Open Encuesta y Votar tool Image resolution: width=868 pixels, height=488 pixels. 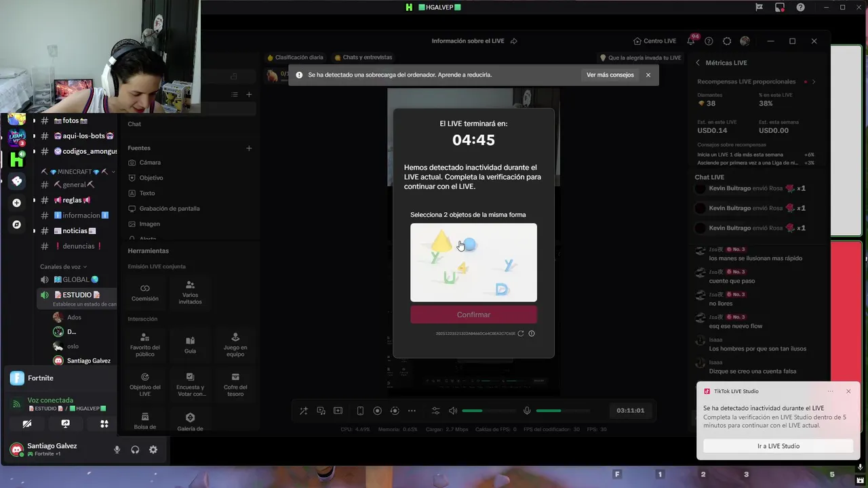coord(190,384)
